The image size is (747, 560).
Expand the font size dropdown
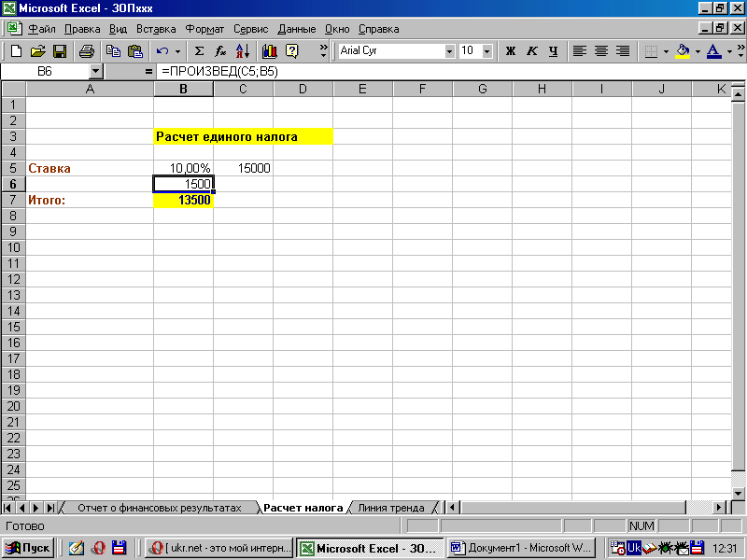click(486, 51)
